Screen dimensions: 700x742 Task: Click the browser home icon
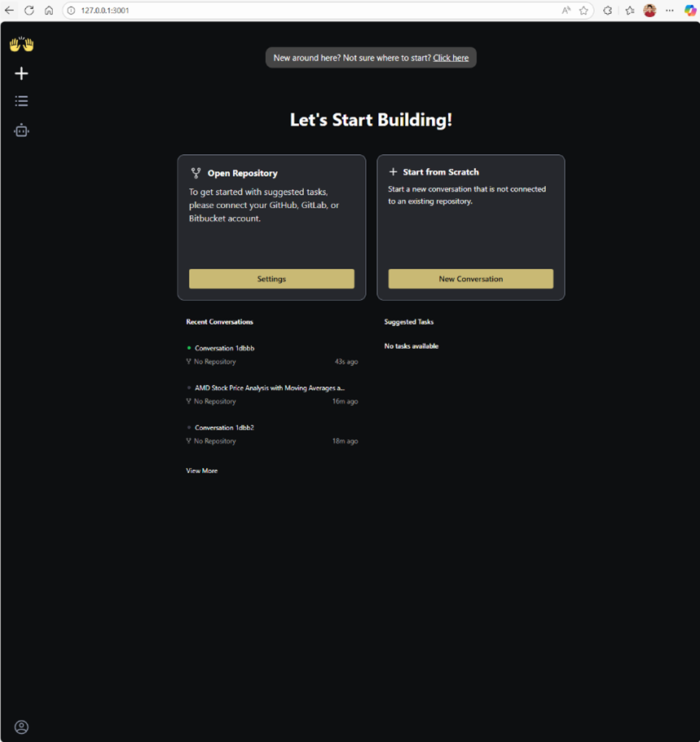(x=49, y=11)
